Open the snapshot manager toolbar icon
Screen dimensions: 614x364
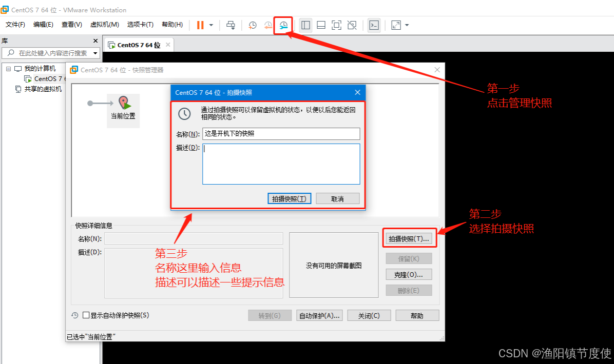(x=283, y=25)
